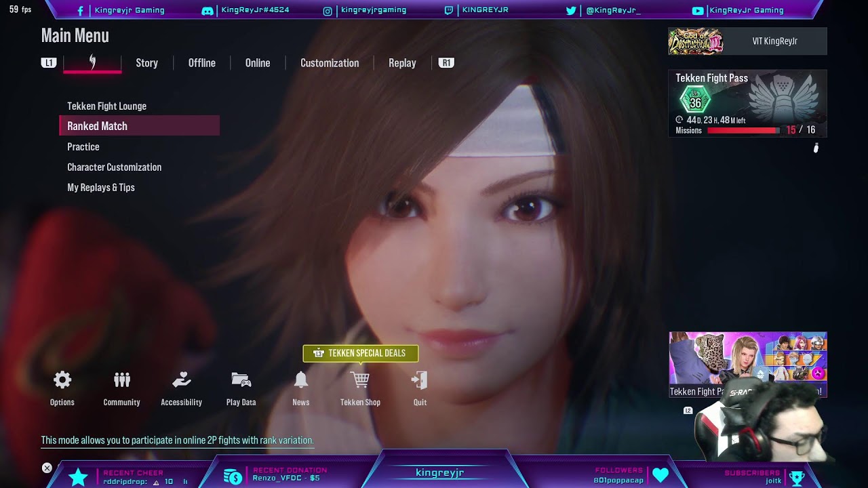This screenshot has height=488, width=868.
Task: Click the Renzo_VFDC - $5 donation text
Action: point(286,479)
